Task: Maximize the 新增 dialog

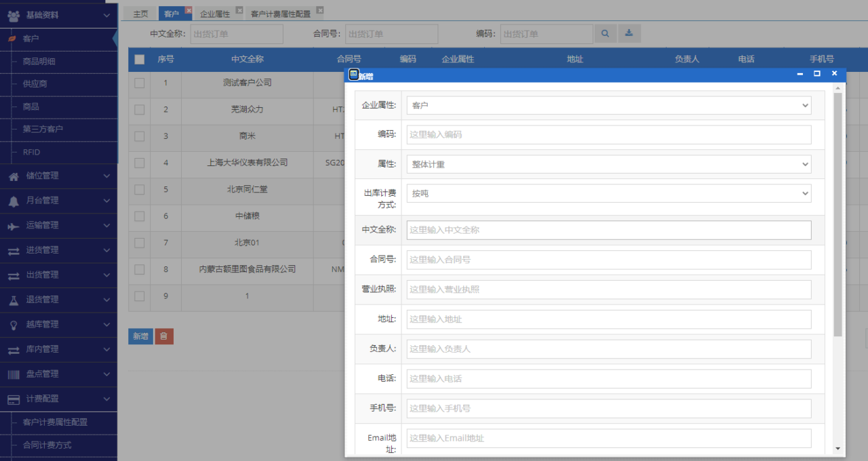Action: tap(817, 73)
